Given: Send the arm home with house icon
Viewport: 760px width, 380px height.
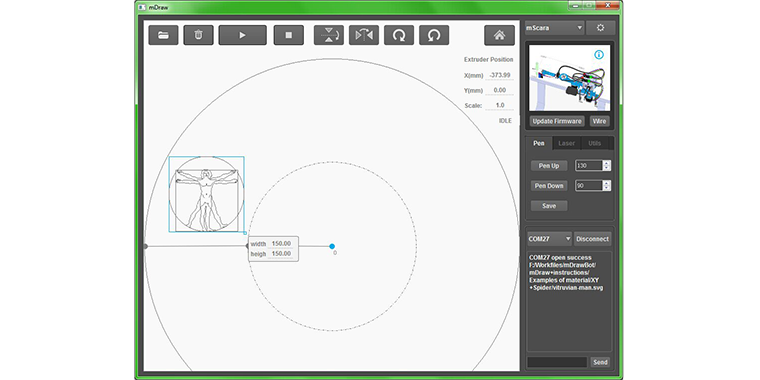Looking at the screenshot, I should [499, 35].
